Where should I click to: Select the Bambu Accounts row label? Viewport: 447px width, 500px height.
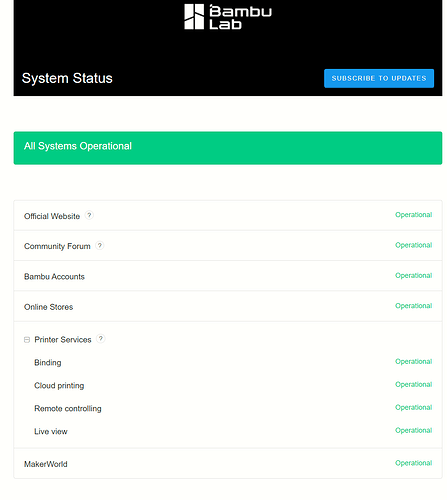coord(54,277)
